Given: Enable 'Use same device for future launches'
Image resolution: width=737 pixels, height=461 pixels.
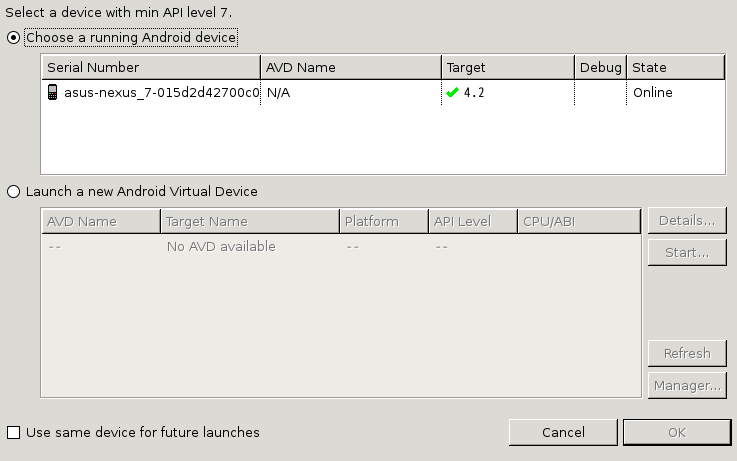Looking at the screenshot, I should (14, 432).
